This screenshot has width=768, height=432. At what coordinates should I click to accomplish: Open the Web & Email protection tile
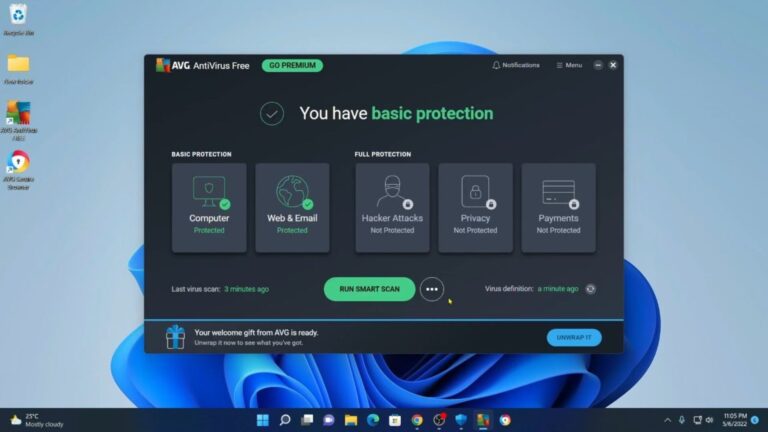292,208
